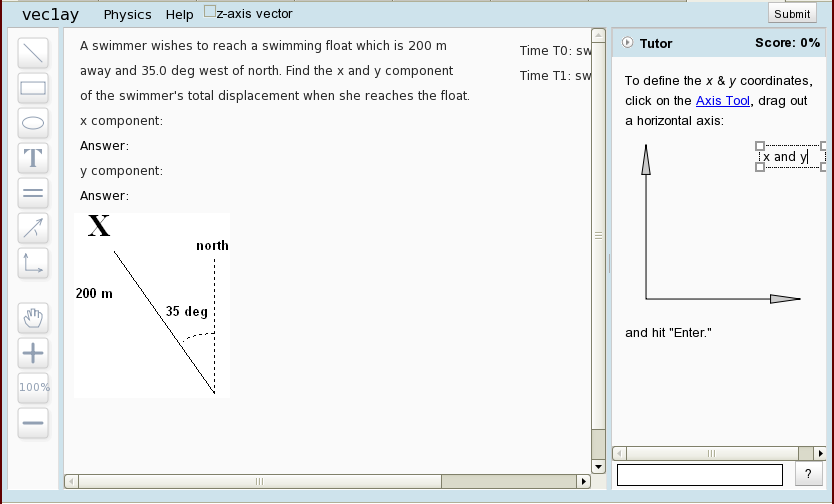Click the Tutor input text field
Image resolution: width=834 pixels, height=504 pixels.
699,475
